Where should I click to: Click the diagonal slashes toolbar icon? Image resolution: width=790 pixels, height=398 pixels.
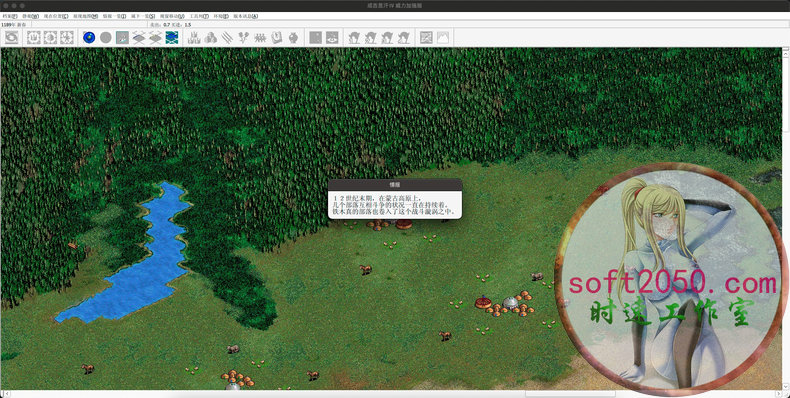coord(227,38)
